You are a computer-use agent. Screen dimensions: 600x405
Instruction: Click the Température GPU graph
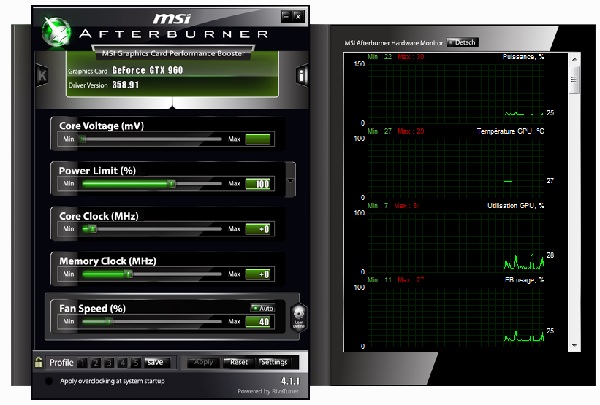456,168
